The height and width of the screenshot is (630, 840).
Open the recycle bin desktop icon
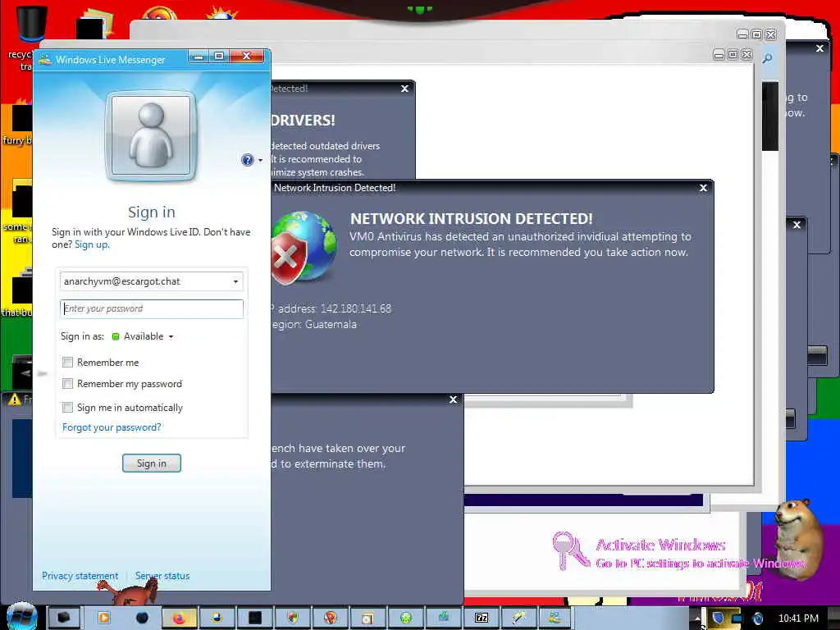(30, 24)
